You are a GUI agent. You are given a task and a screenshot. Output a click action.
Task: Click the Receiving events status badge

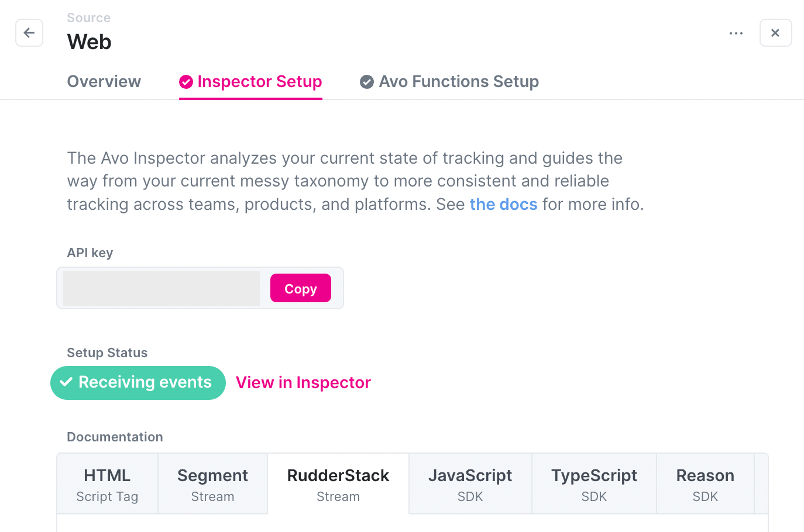(x=138, y=382)
